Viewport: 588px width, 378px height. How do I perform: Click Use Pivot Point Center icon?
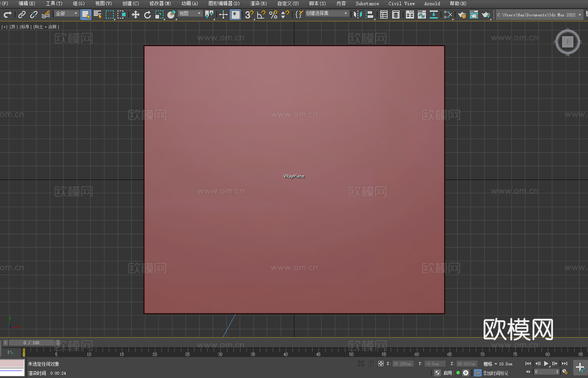click(x=209, y=14)
